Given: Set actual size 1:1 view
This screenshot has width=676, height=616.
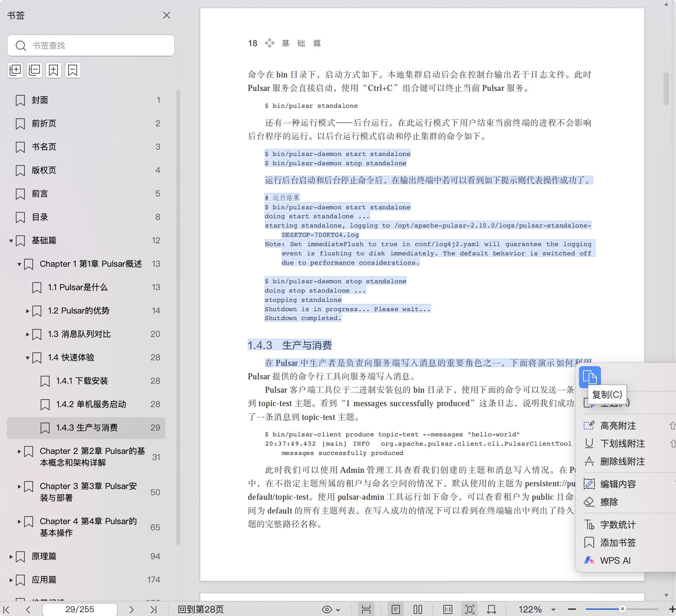Looking at the screenshot, I should pos(447,609).
